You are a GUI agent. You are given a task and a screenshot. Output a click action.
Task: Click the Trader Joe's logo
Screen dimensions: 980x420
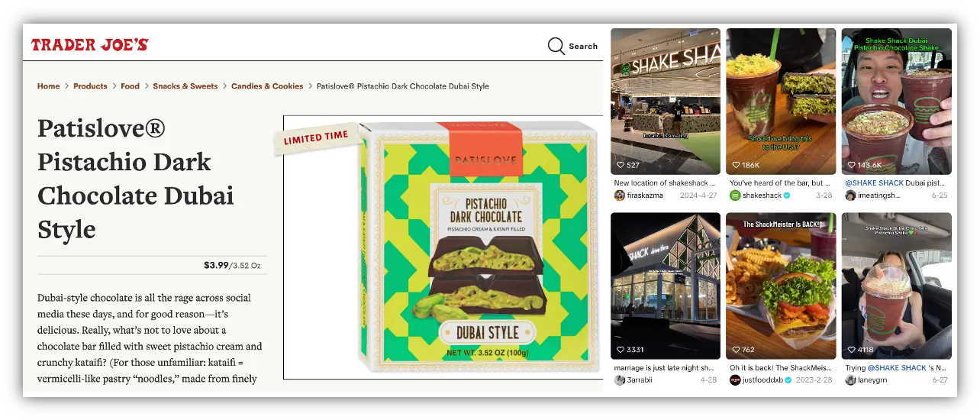click(x=89, y=45)
